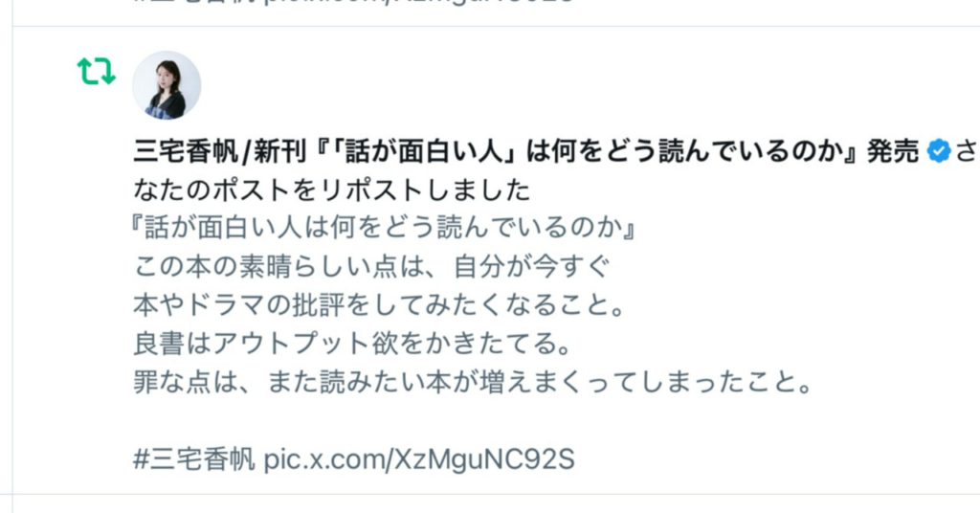Open post line 『話が面白い人は何をどう読んでいるのか』
Screen dimensions: 980x513
tap(384, 228)
